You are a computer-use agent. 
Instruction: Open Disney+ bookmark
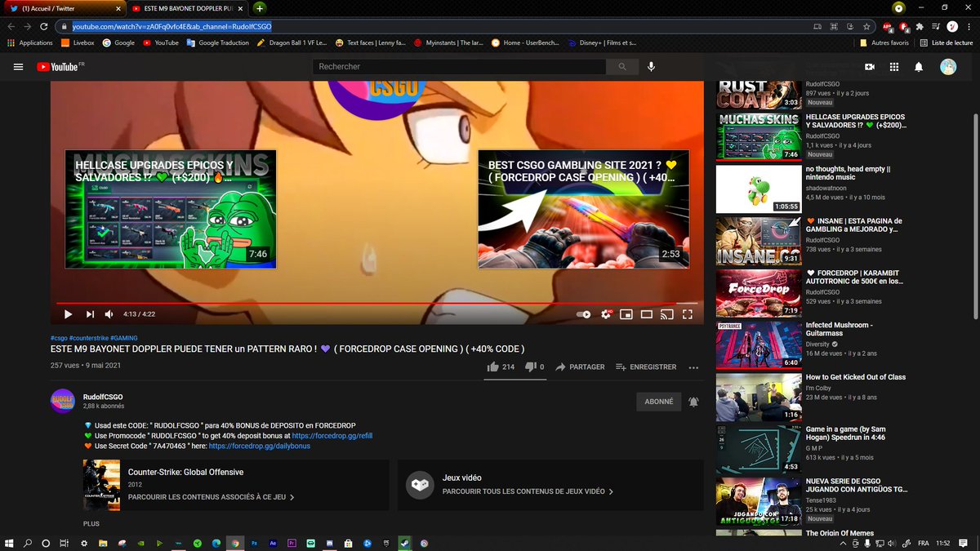[x=603, y=42]
